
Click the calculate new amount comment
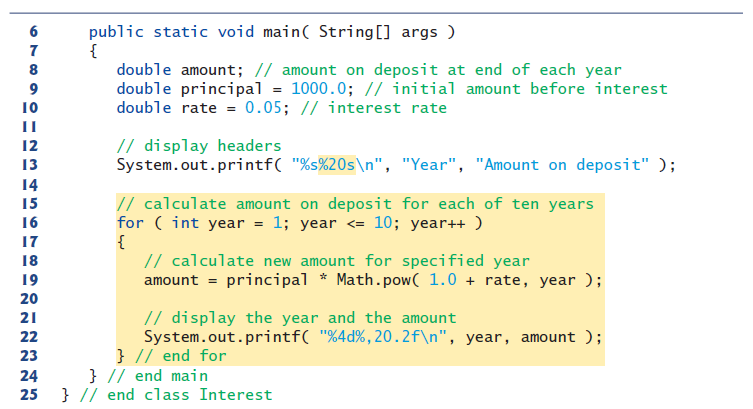tap(336, 261)
